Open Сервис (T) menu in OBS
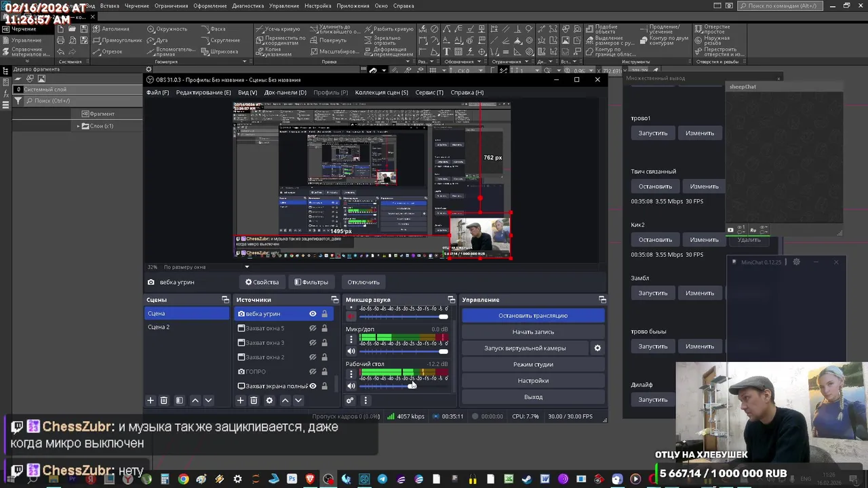 coord(429,92)
